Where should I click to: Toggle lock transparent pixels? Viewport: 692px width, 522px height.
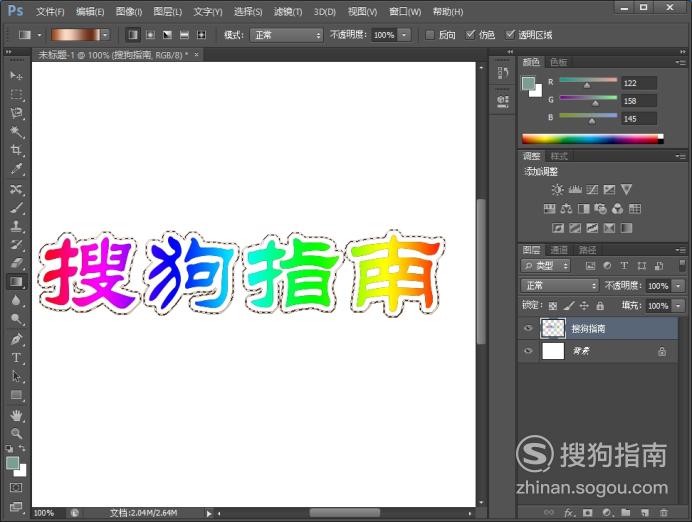coord(553,306)
